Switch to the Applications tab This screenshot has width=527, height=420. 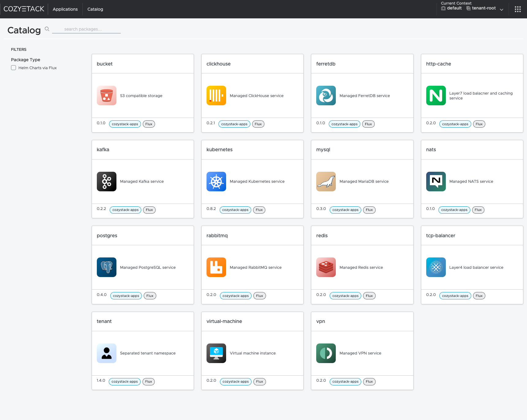tap(65, 9)
